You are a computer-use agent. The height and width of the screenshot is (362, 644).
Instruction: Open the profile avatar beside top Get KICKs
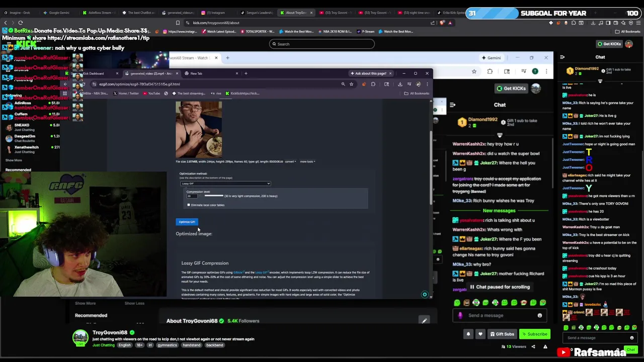pyautogui.click(x=629, y=44)
